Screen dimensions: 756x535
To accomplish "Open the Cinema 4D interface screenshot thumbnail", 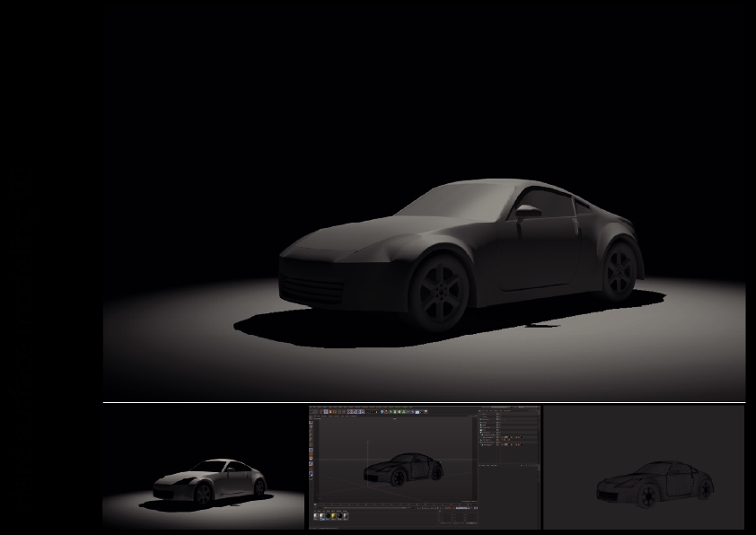I will click(425, 467).
